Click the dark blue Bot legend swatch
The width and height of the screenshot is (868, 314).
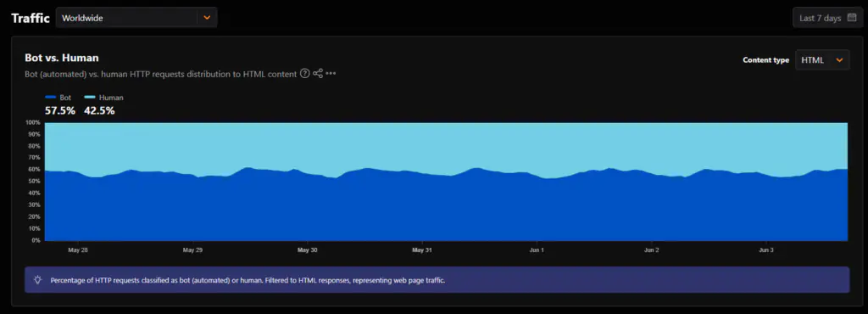50,98
